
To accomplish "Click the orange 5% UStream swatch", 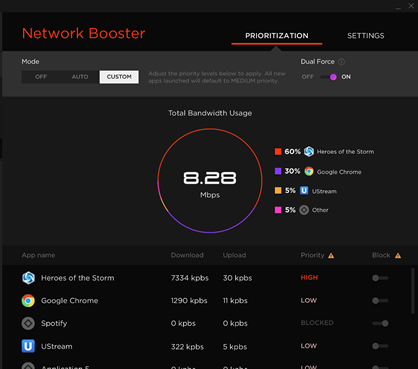I will 278,190.
